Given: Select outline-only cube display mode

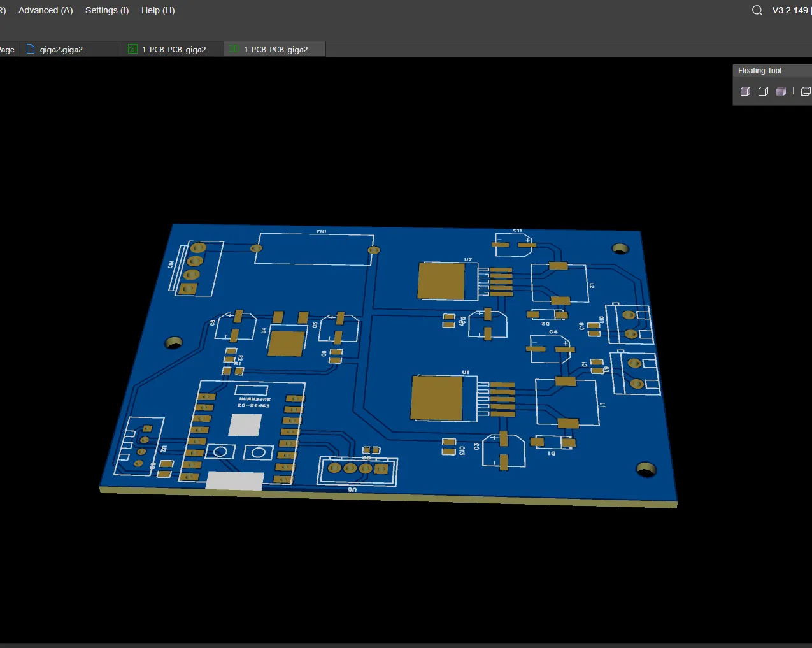Looking at the screenshot, I should (x=763, y=91).
